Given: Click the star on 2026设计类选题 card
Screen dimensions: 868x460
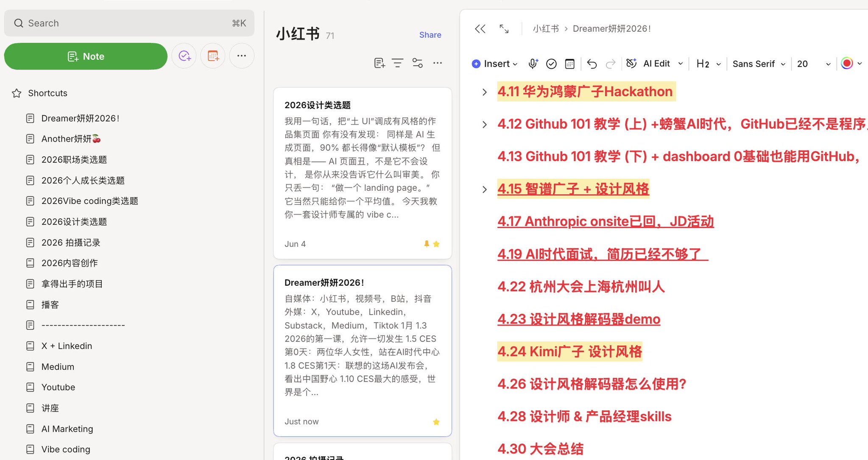Looking at the screenshot, I should [436, 244].
